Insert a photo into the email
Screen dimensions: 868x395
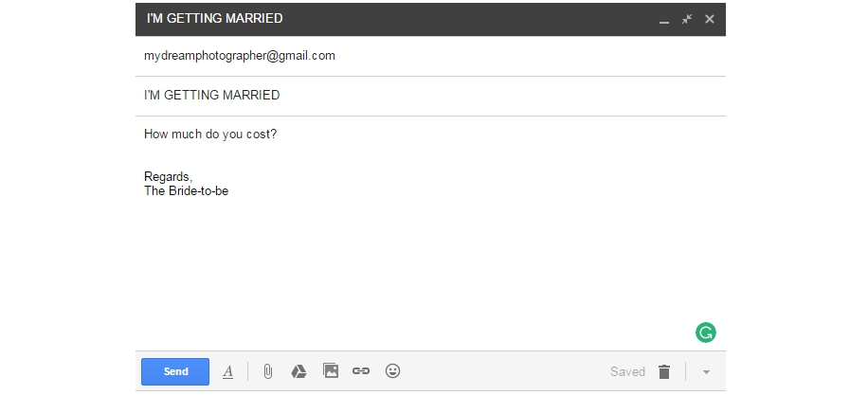pyautogui.click(x=331, y=371)
